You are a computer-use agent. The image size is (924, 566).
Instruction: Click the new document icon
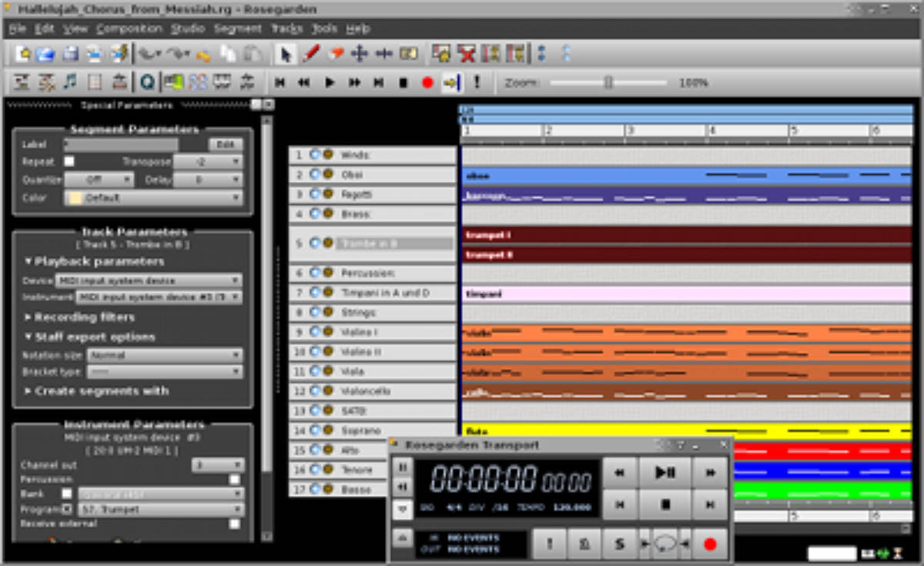point(23,54)
